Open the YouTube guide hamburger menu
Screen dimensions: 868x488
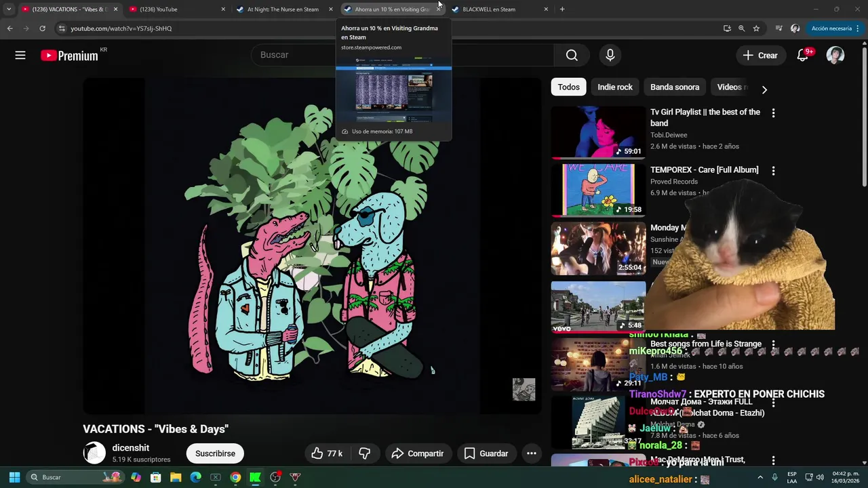(x=20, y=56)
